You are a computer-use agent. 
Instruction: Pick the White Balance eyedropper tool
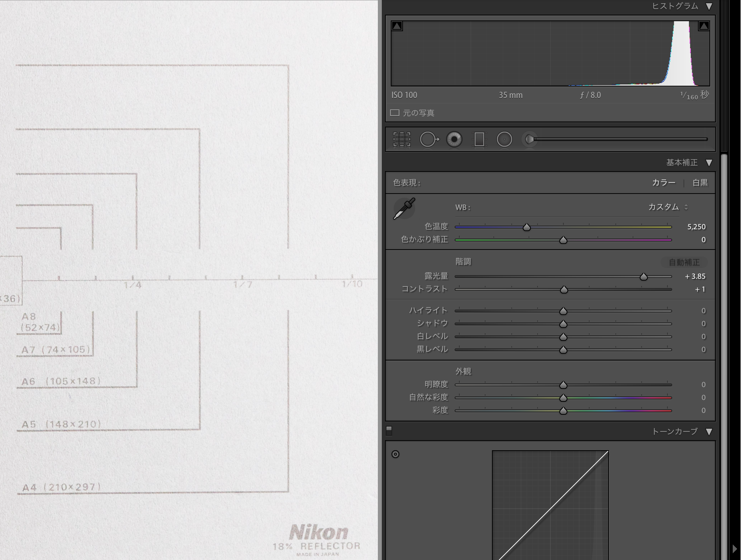[x=404, y=208]
